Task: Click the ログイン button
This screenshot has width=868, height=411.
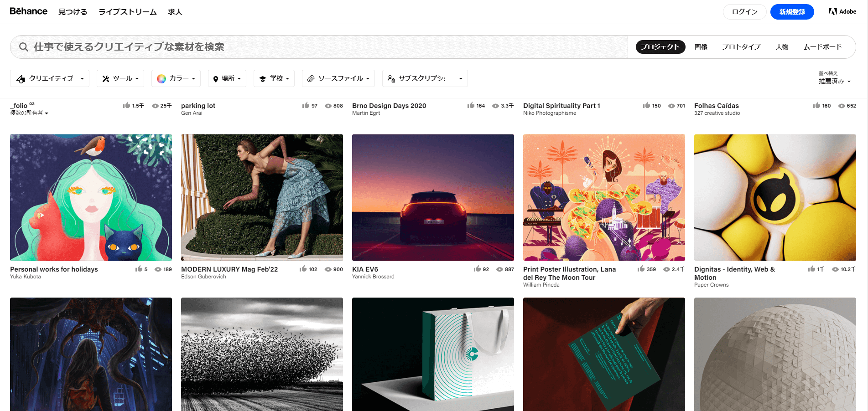Action: (x=744, y=12)
